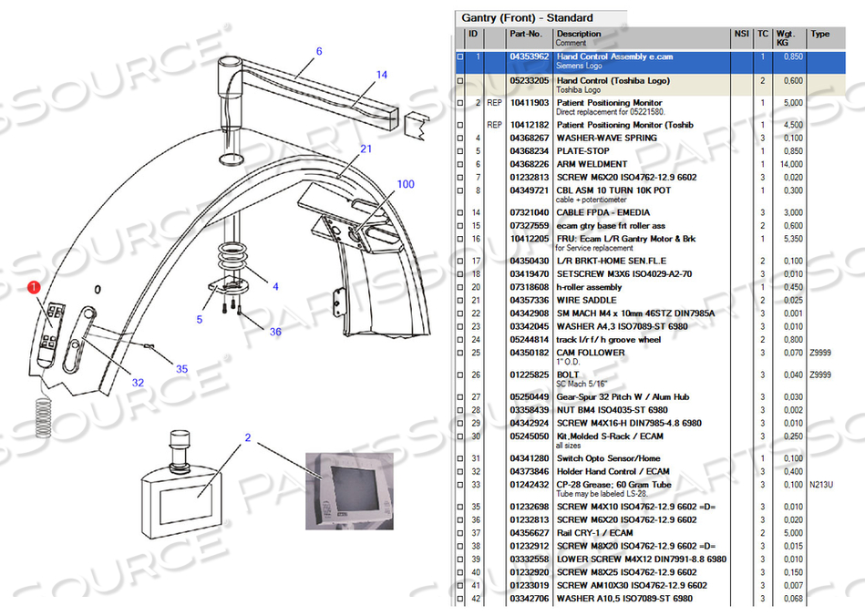Select Gear-Spur 32 Pitch W / Alum Hub
This screenshot has height=616, width=865.
[623, 397]
